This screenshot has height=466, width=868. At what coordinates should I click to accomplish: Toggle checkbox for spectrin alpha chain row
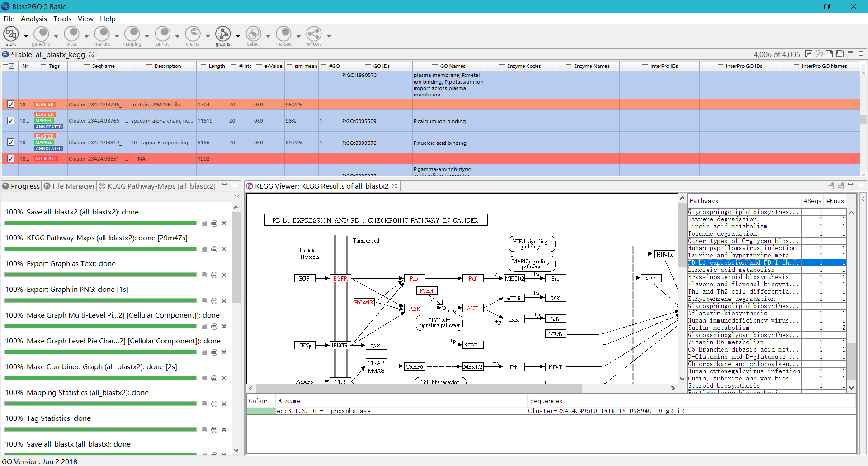11,121
